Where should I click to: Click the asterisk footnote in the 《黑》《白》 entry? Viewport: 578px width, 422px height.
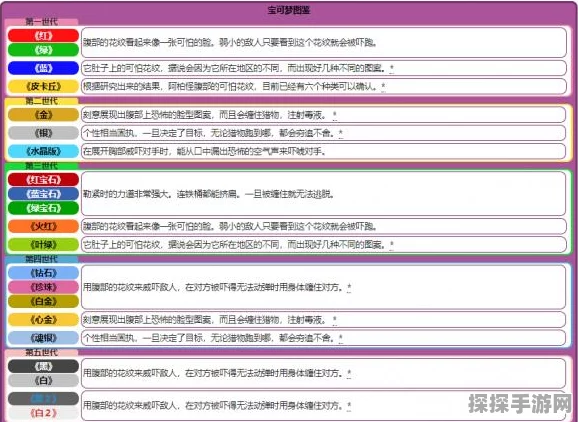coord(349,373)
